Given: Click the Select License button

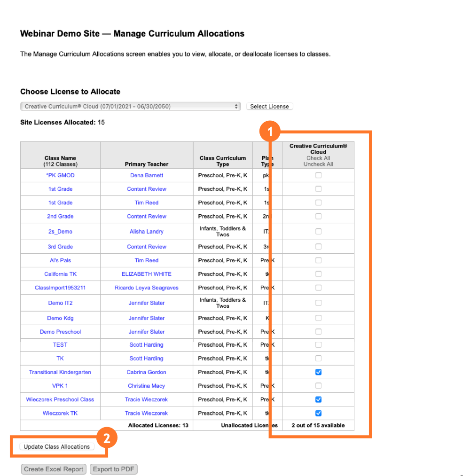Looking at the screenshot, I should (269, 106).
